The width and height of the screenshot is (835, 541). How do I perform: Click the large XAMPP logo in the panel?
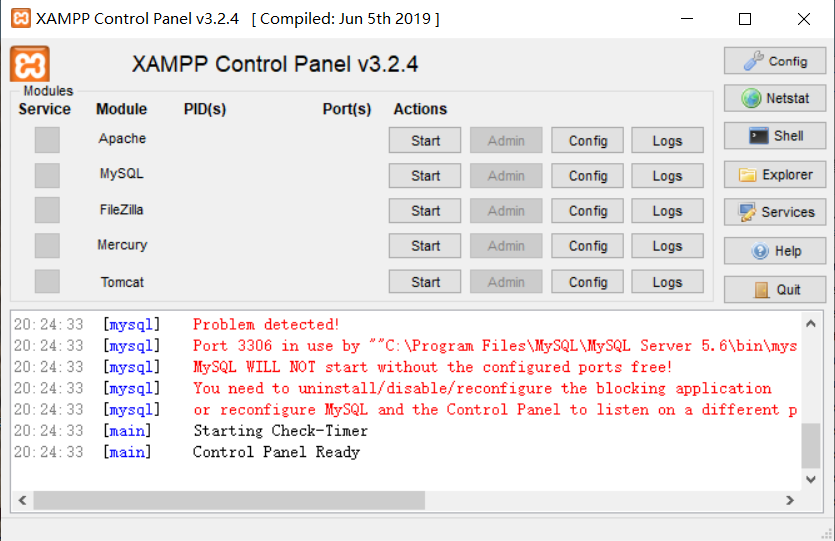[30, 64]
